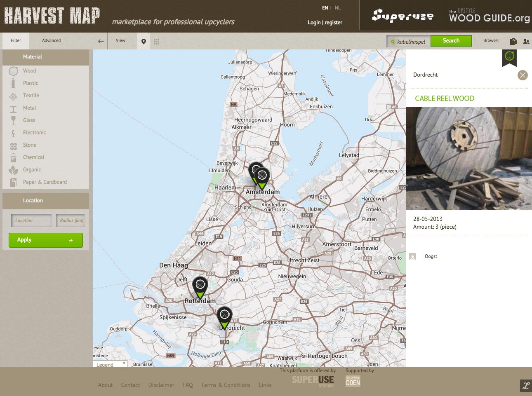This screenshot has height=396, width=532.
Task: Filter by Wood material
Action: pos(29,71)
